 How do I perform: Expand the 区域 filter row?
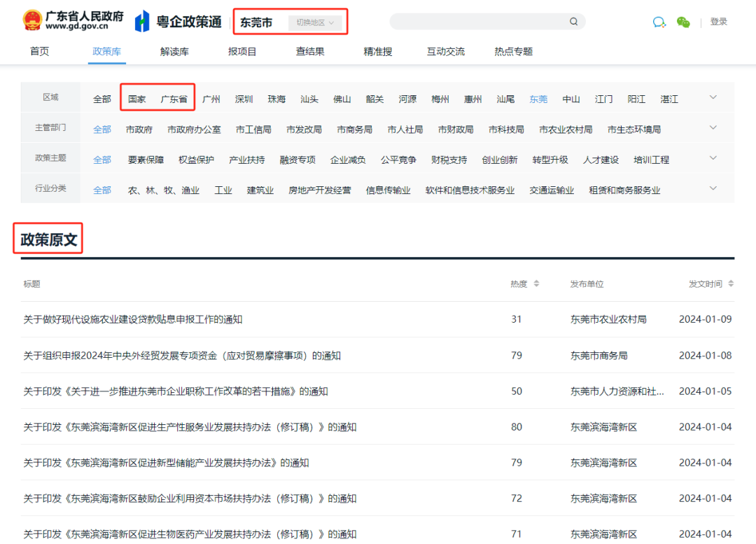(x=713, y=98)
